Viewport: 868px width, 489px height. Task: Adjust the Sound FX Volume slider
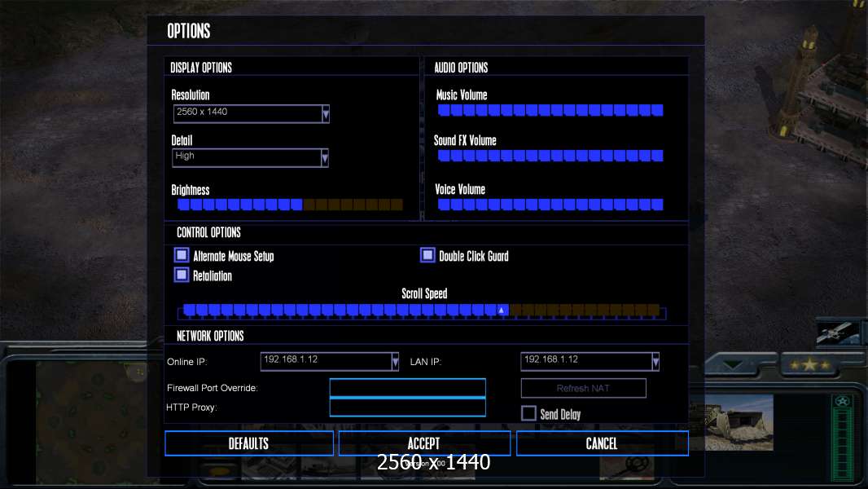click(550, 156)
